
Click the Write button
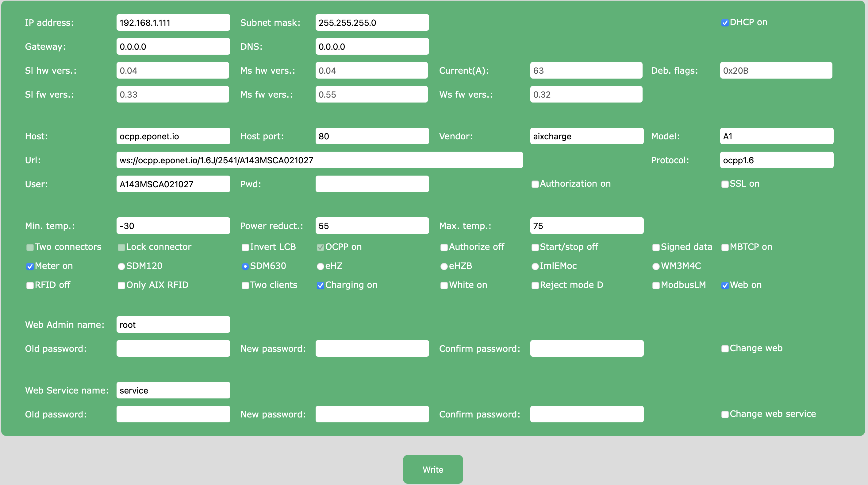click(x=433, y=469)
